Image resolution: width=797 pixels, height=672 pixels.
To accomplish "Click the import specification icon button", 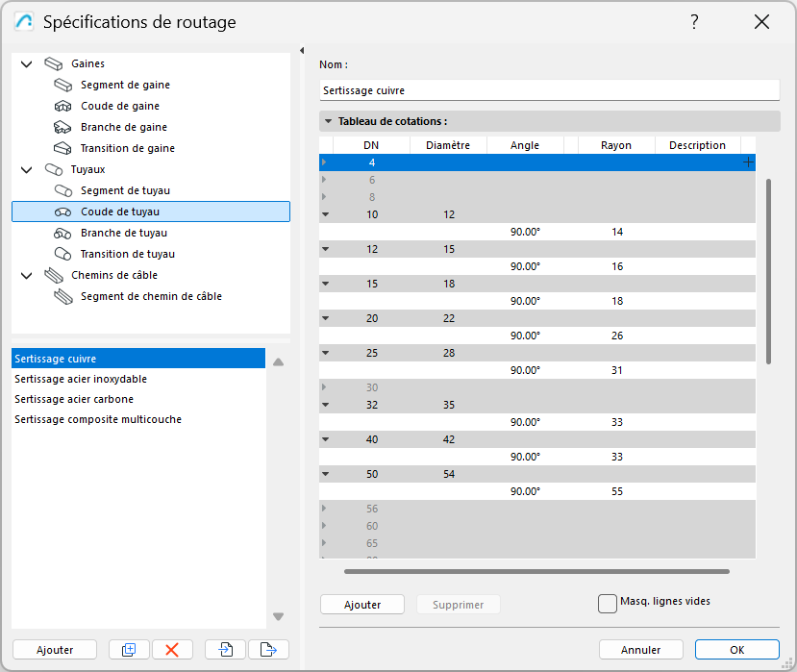I will click(x=225, y=650).
